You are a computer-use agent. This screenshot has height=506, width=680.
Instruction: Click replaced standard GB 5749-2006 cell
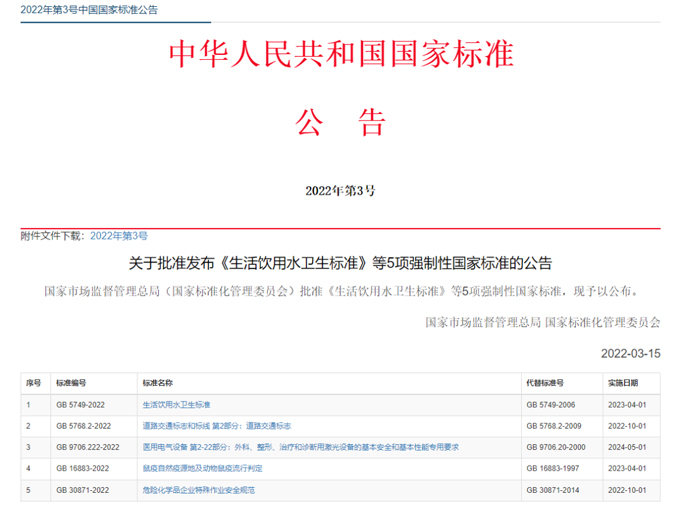[551, 404]
